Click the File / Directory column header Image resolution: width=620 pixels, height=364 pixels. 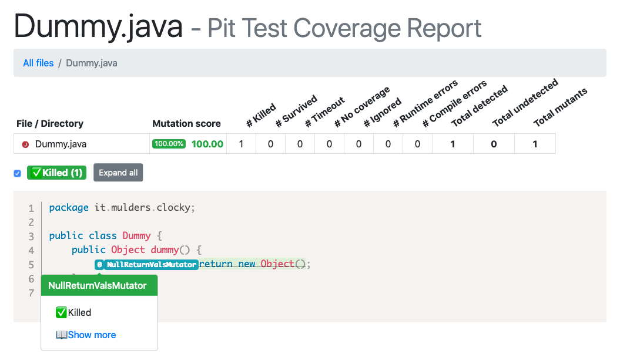pyautogui.click(x=49, y=123)
